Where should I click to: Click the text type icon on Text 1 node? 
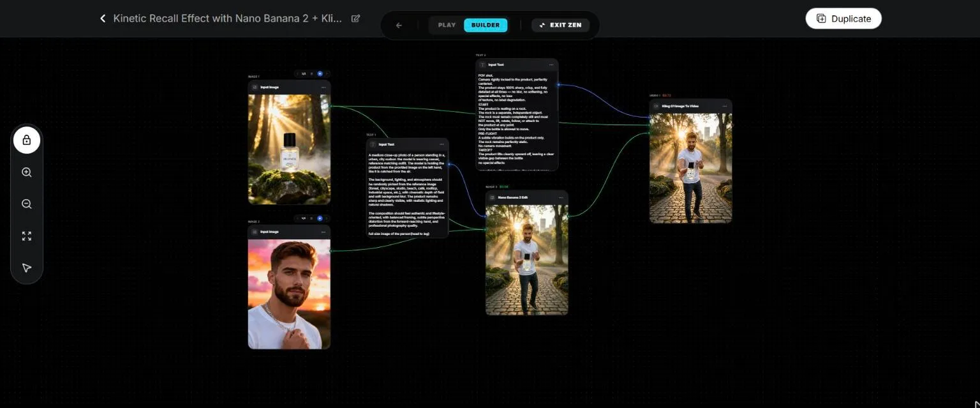point(373,144)
